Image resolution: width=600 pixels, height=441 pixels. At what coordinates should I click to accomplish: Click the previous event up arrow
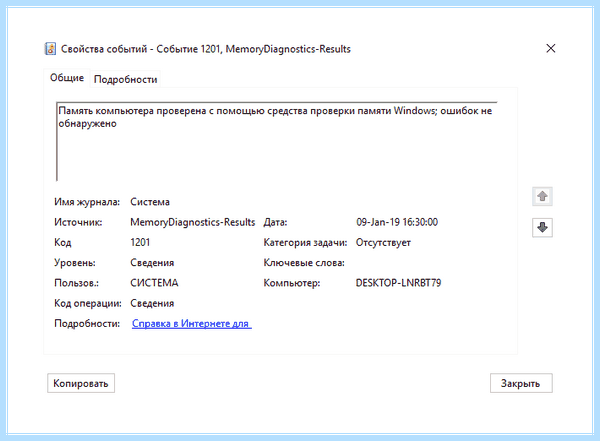pyautogui.click(x=542, y=196)
